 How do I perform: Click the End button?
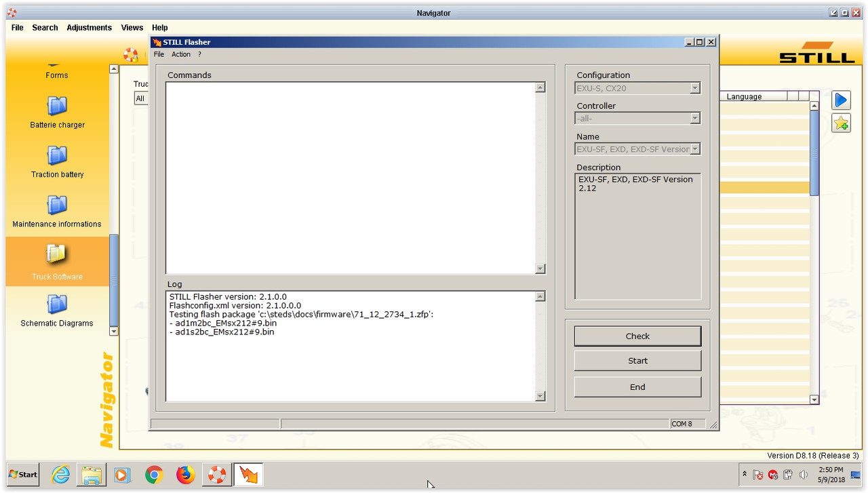point(637,387)
